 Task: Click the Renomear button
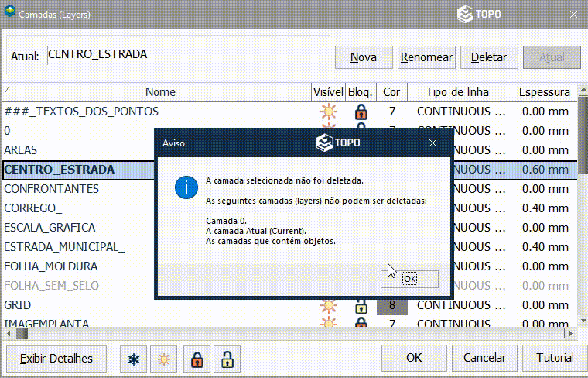click(426, 57)
